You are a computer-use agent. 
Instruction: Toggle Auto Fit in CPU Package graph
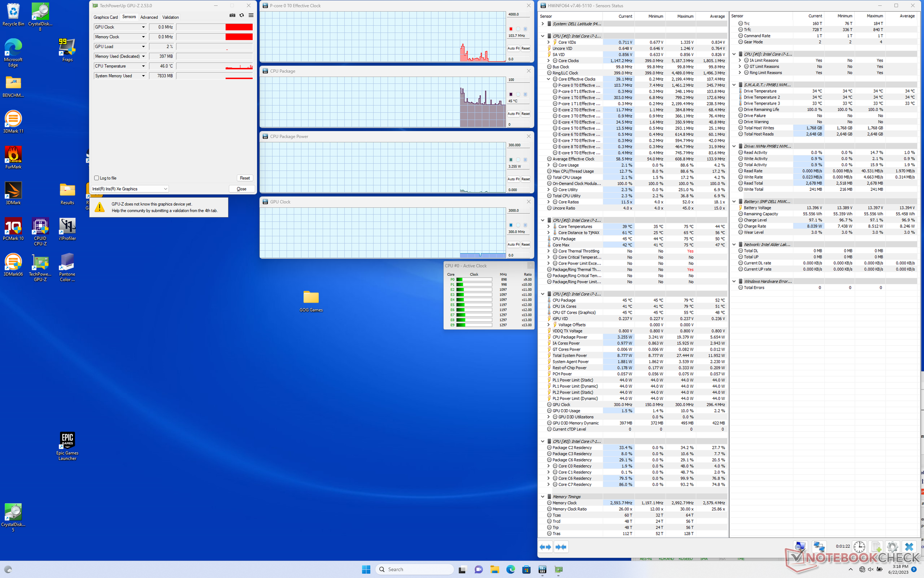(513, 114)
